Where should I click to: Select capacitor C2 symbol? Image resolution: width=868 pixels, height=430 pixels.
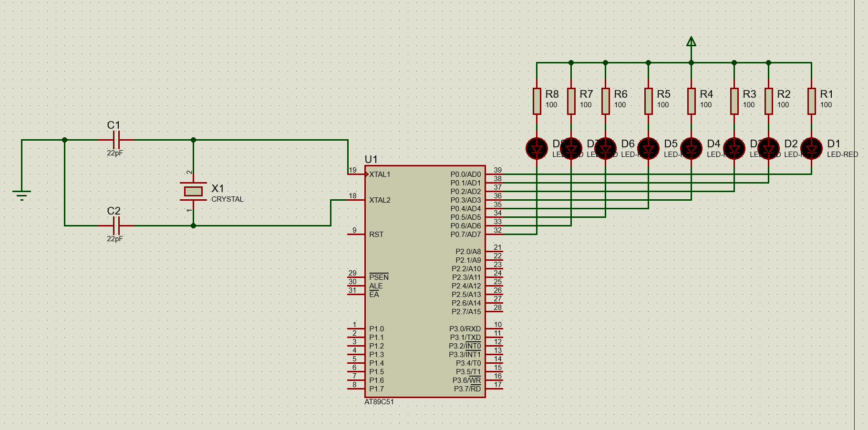[x=116, y=225]
